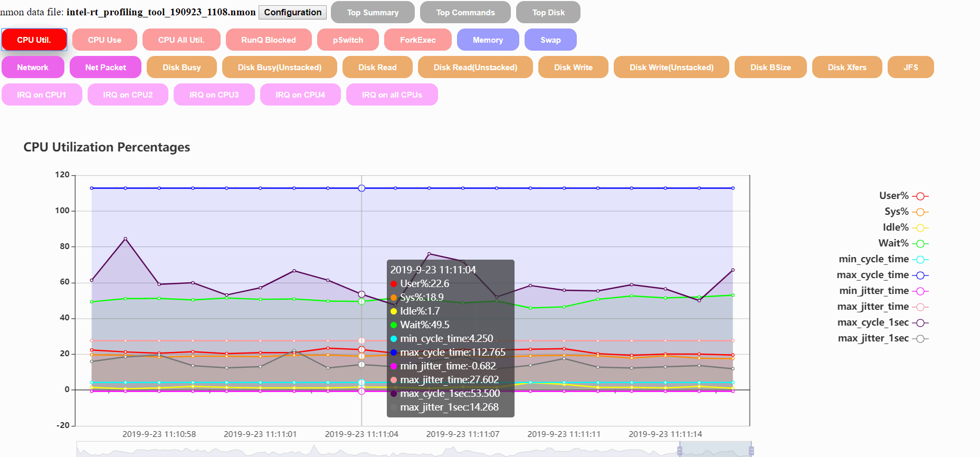980x457 pixels.
Task: Hide the min_jitter_time series
Action: tap(884, 291)
